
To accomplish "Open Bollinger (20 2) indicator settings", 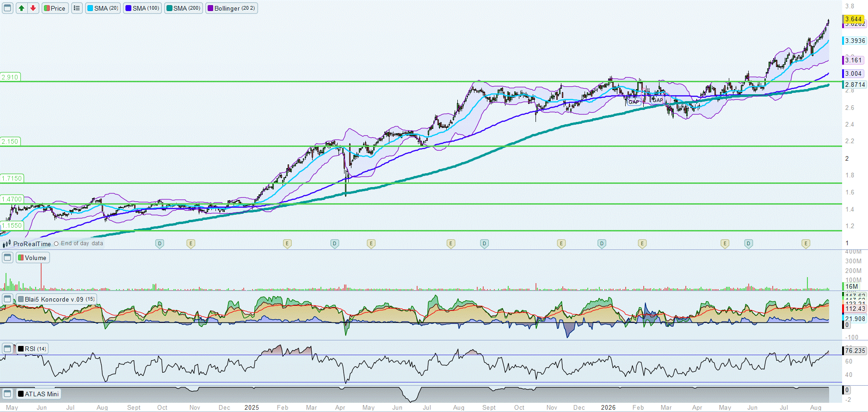I will tap(231, 8).
